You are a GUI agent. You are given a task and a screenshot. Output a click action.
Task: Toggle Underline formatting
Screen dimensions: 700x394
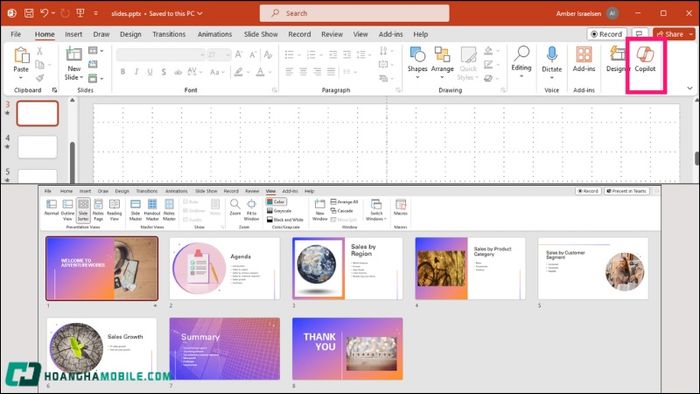click(150, 72)
